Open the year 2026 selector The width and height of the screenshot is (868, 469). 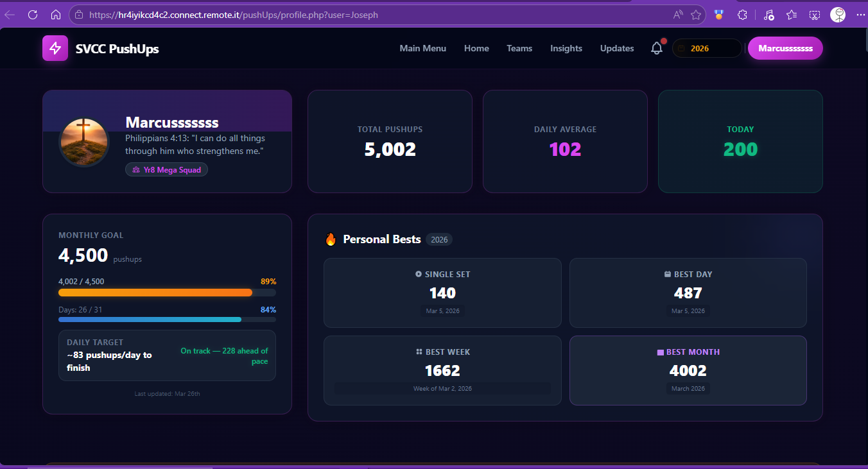pyautogui.click(x=706, y=48)
